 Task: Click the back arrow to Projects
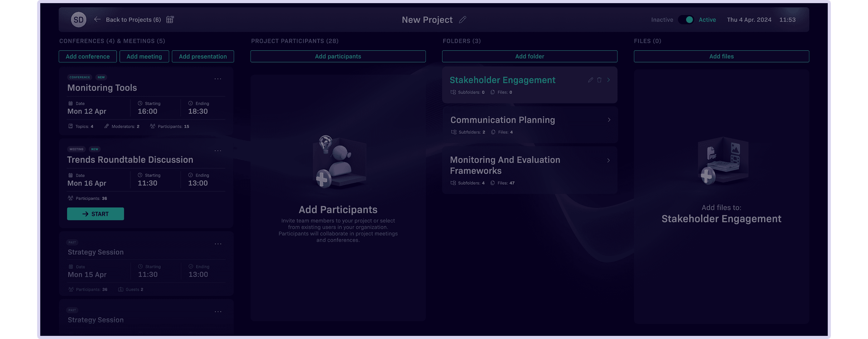tap(97, 20)
